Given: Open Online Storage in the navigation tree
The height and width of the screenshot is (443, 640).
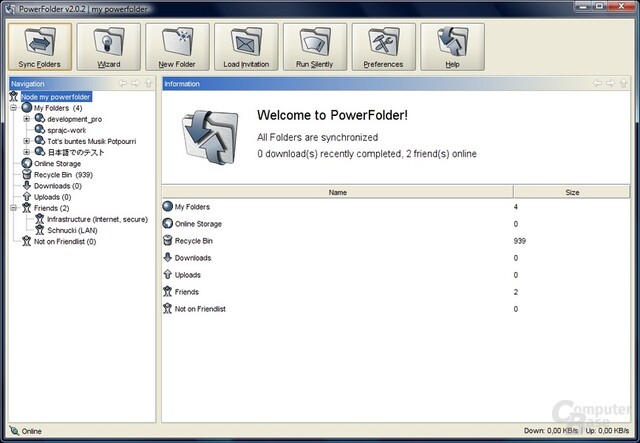Looking at the screenshot, I should tap(58, 164).
